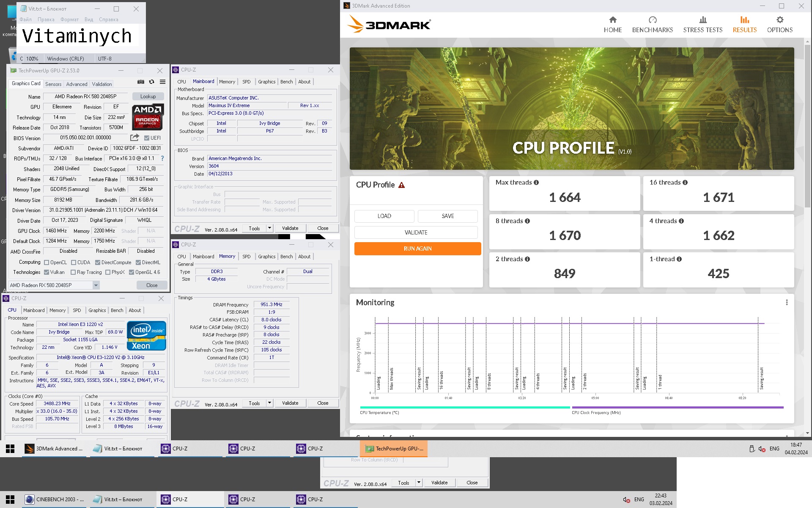Click CPU Temperature legend bar in Monitoring
The image size is (812, 508).
465,407
